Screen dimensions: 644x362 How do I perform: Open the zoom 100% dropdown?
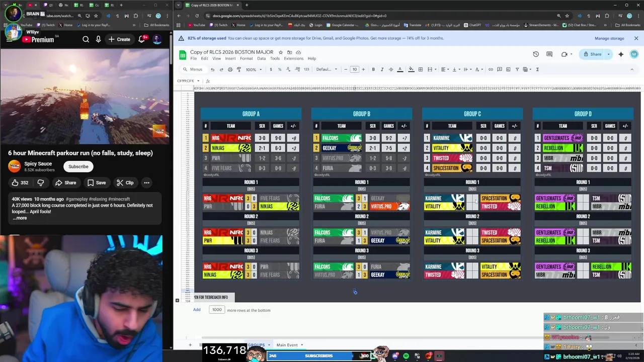point(254,69)
